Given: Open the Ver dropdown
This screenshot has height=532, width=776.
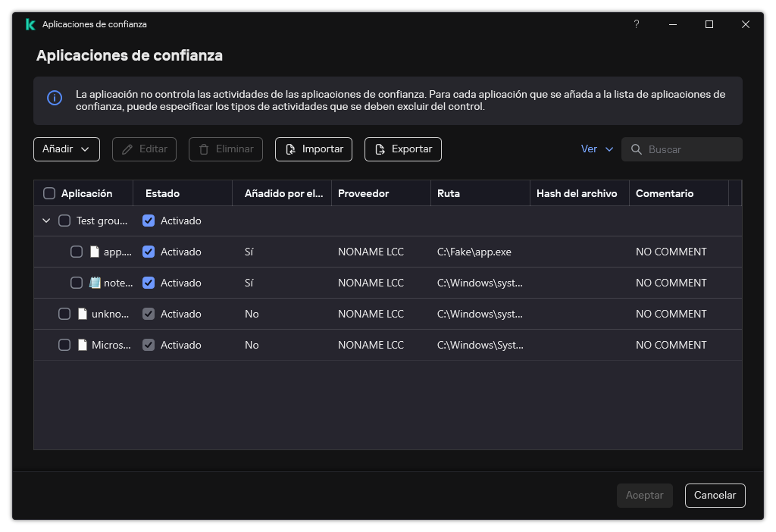Looking at the screenshot, I should pos(597,149).
